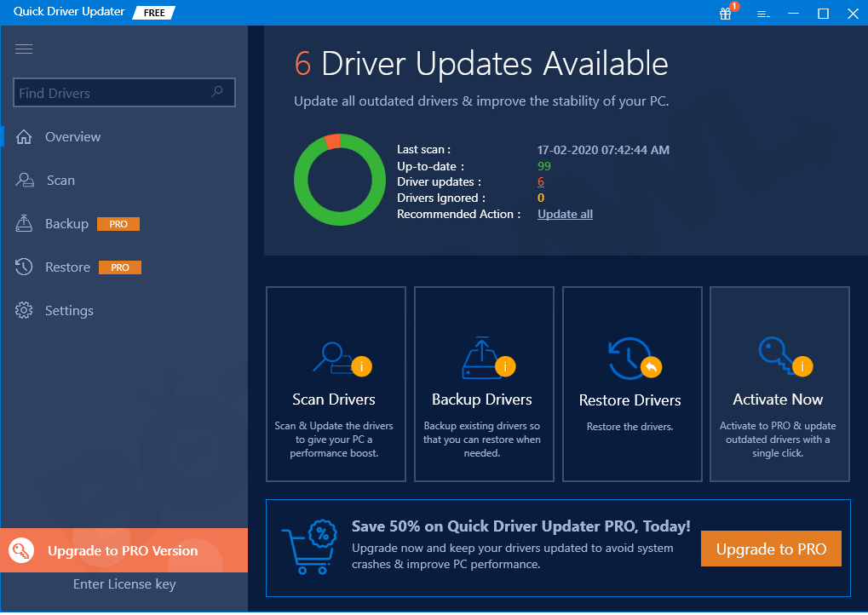Image resolution: width=868 pixels, height=615 pixels.
Task: Click the driver updates count link
Action: (x=541, y=182)
